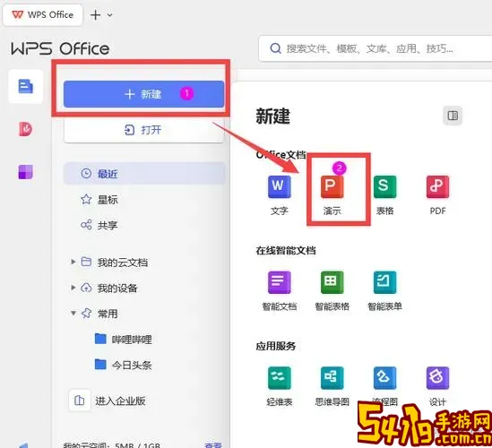Click the WPS Office tab
Viewport: 492px width, 448px height.
pyautogui.click(x=43, y=14)
